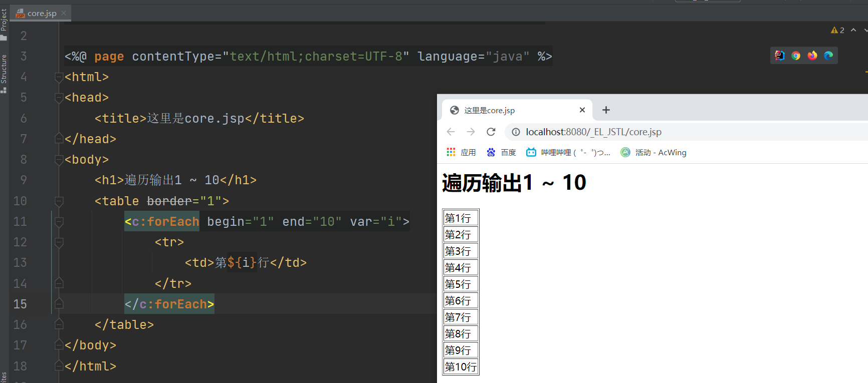The width and height of the screenshot is (868, 383).
Task: View site information icon in address bar
Action: [x=516, y=132]
